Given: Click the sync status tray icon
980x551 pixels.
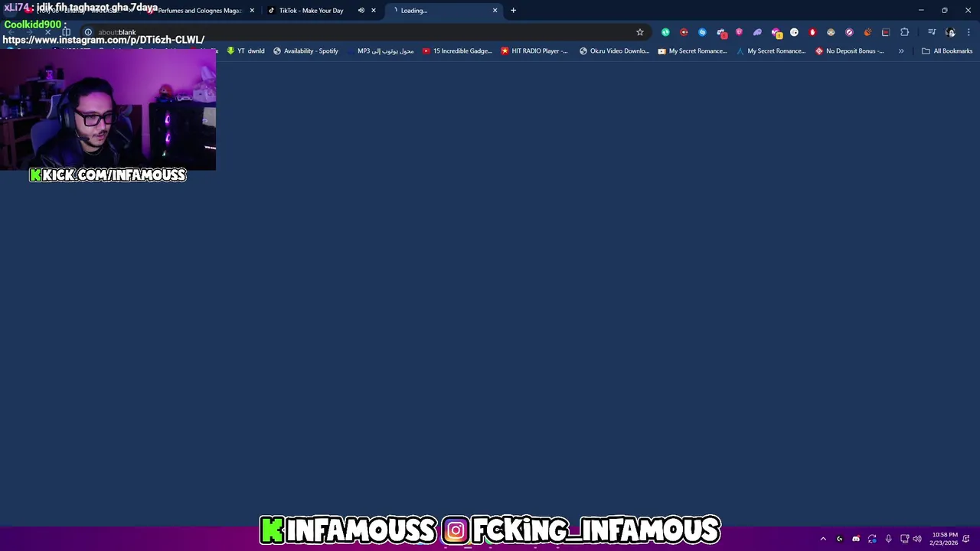Looking at the screenshot, I should coord(872,539).
